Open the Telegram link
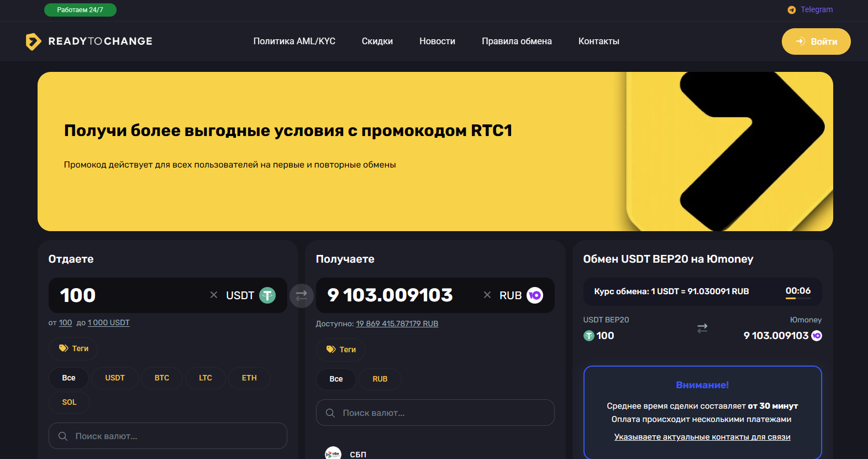This screenshot has width=868, height=459. [x=810, y=9]
